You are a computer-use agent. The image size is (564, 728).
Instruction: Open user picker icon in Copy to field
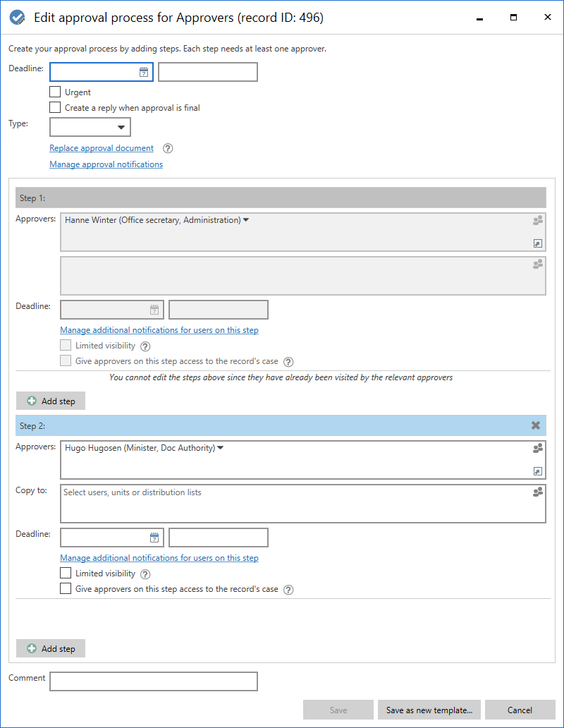pos(538,492)
